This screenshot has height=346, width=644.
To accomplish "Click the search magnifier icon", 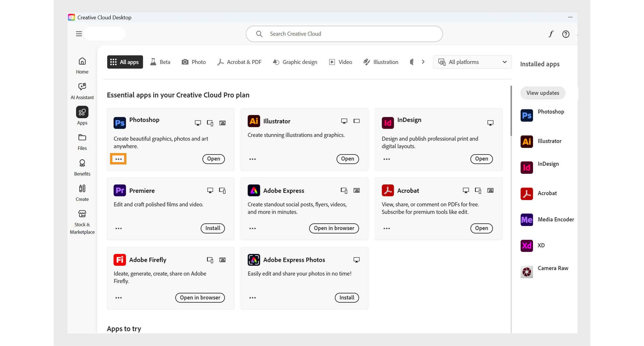I will click(x=259, y=34).
